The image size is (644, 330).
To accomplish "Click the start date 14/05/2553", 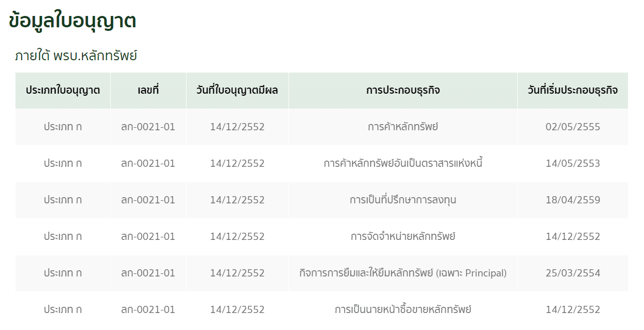I will (x=573, y=163).
